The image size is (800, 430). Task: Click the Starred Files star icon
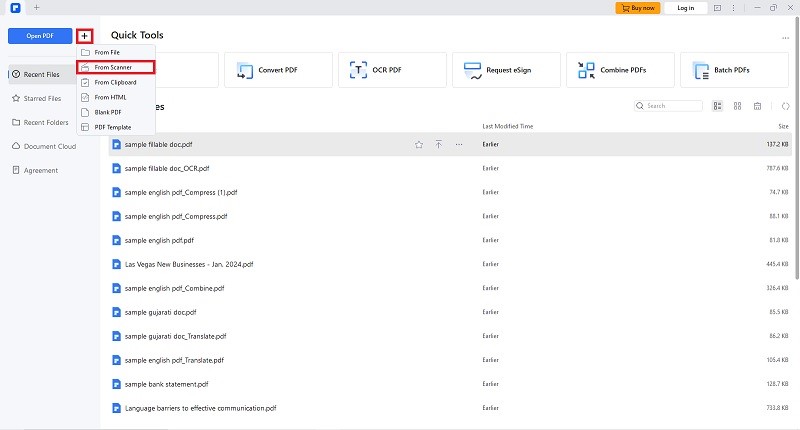[16, 98]
